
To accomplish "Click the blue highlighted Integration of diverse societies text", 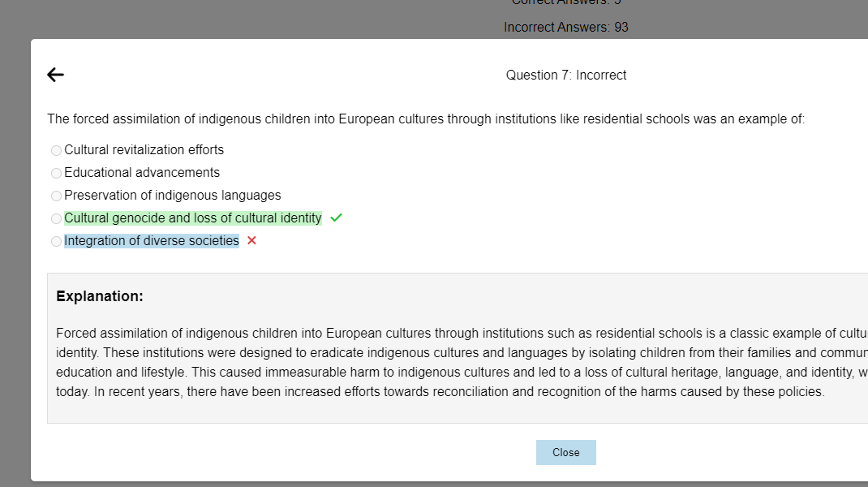I will 152,241.
